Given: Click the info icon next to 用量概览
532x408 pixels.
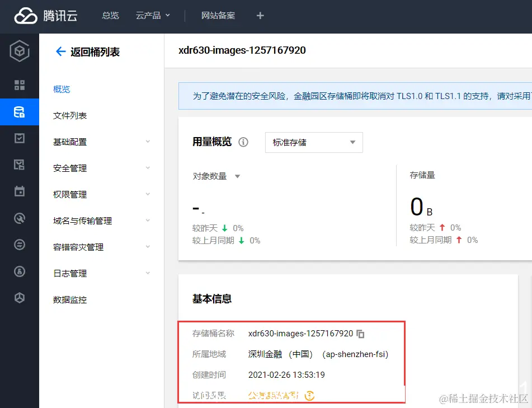Looking at the screenshot, I should 243,142.
